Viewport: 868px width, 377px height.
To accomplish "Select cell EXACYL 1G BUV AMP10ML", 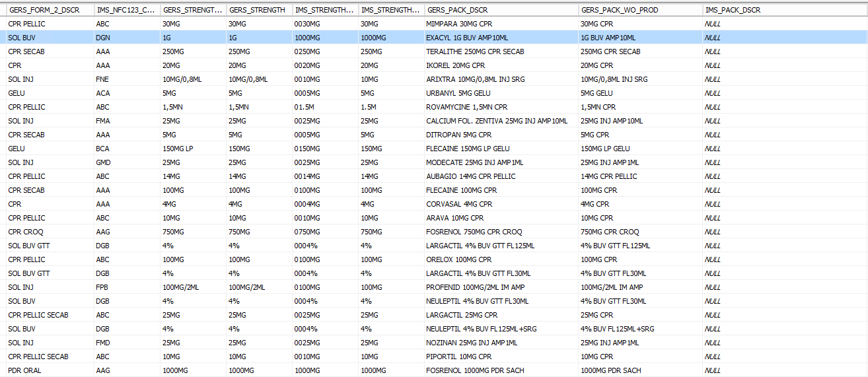I will point(501,38).
